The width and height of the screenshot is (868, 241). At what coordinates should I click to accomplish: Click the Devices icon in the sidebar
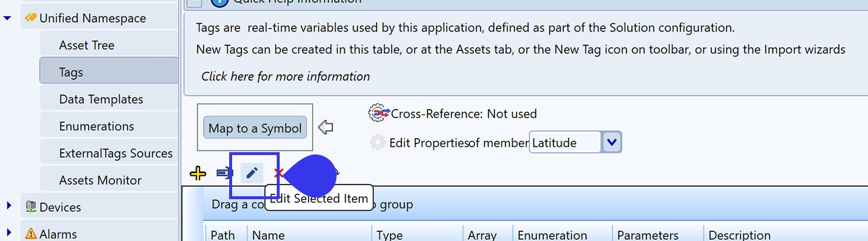pyautogui.click(x=30, y=207)
